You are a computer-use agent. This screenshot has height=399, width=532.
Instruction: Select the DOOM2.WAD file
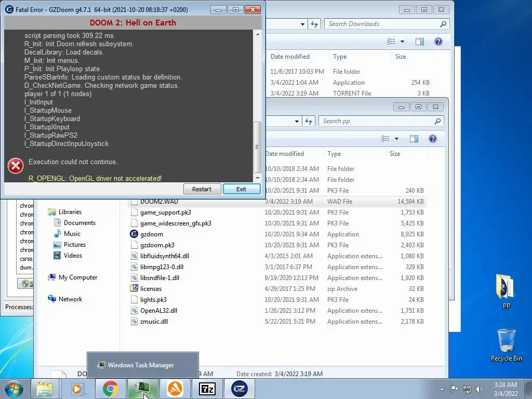click(x=159, y=202)
